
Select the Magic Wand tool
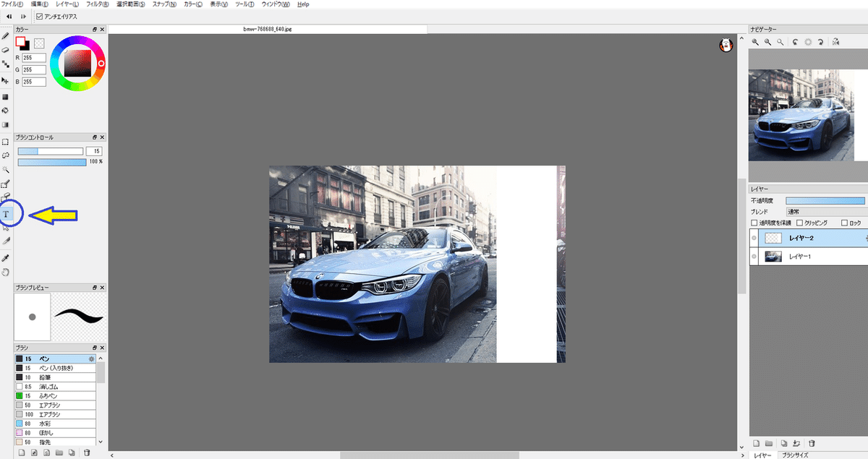click(5, 169)
